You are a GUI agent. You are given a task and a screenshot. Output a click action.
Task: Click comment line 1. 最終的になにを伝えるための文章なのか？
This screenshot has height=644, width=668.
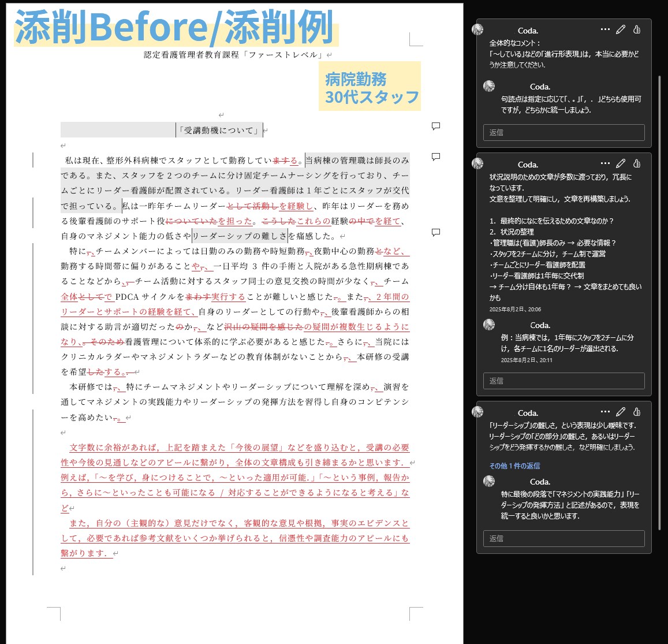(x=551, y=221)
